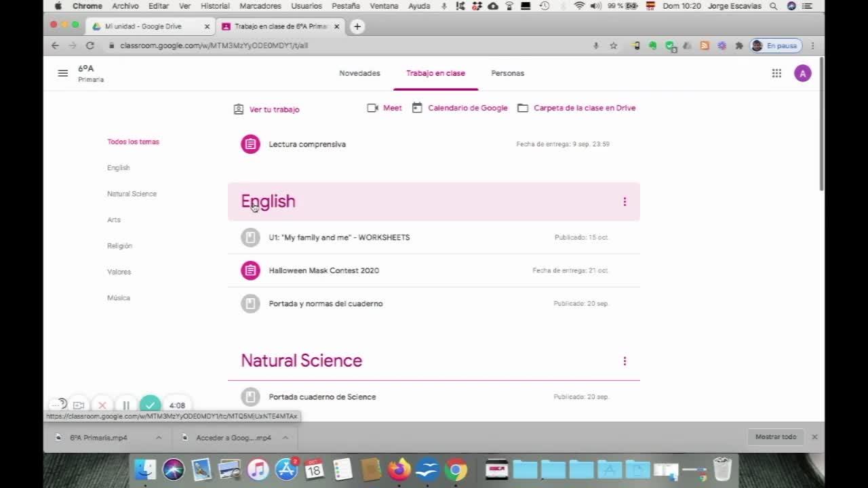This screenshot has width=868, height=488.
Task: Select the Valores topic
Action: coord(119,272)
